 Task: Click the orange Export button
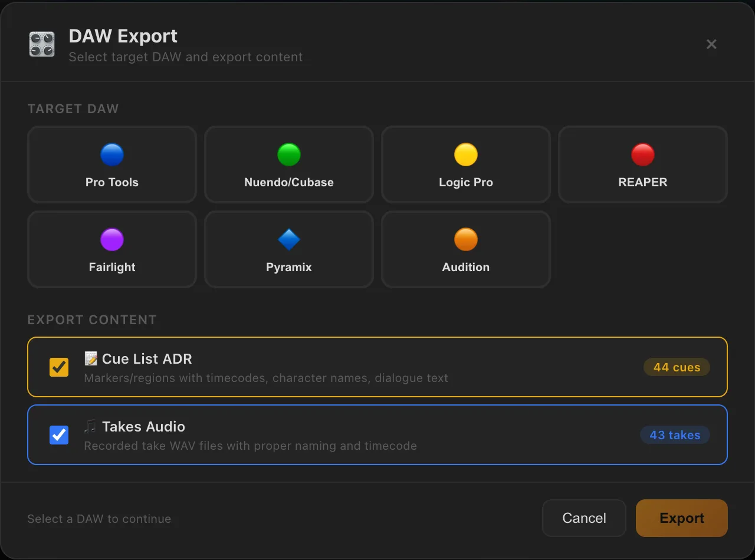pyautogui.click(x=682, y=518)
